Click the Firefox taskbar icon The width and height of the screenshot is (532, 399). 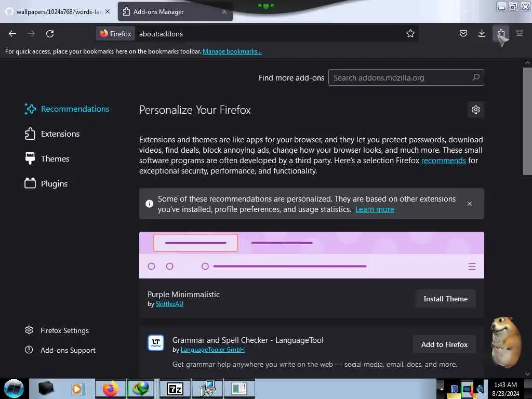point(111,389)
